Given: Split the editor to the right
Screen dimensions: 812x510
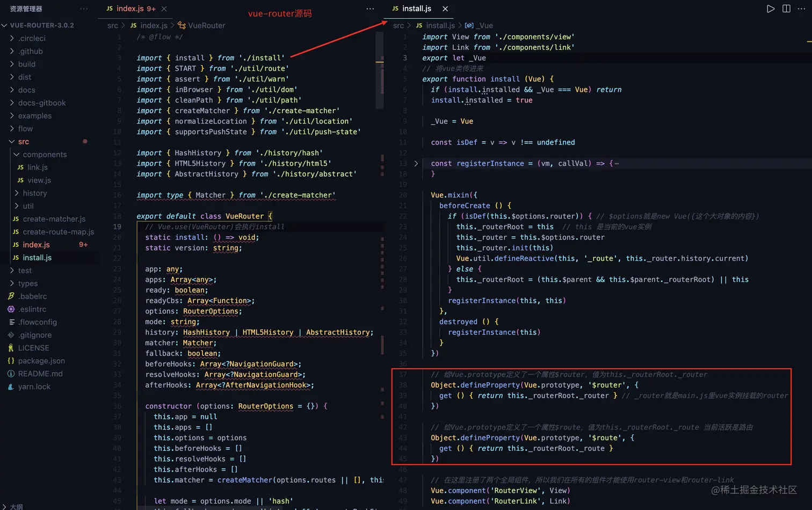Looking at the screenshot, I should click(x=786, y=9).
